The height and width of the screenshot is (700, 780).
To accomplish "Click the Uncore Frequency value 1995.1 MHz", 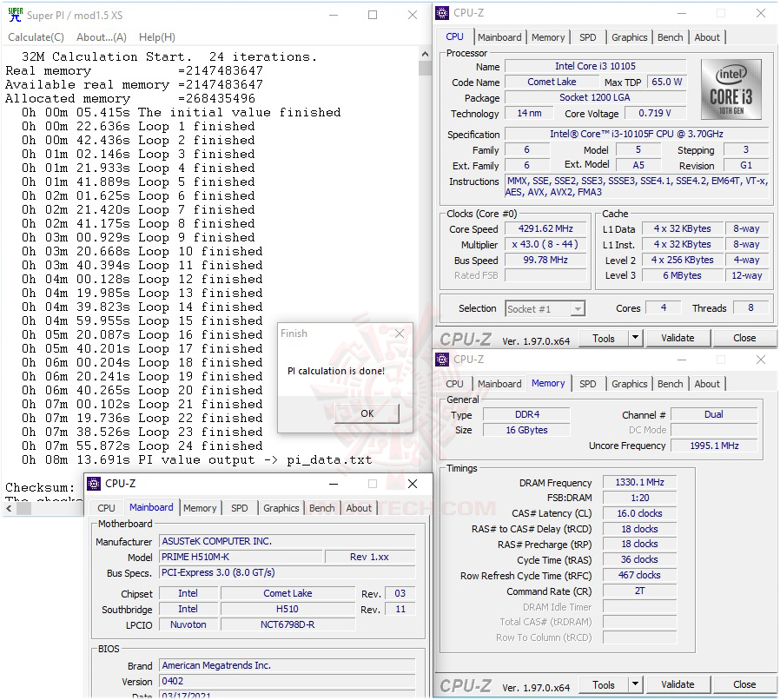I will (x=714, y=446).
